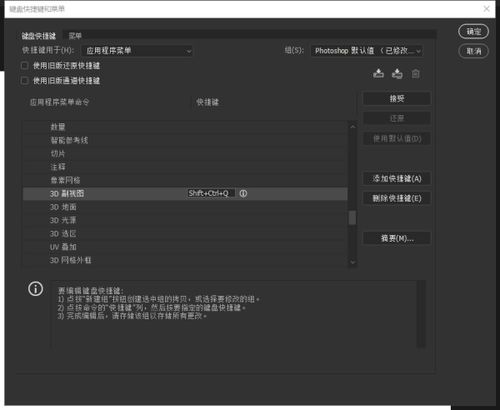500x410 pixels.
Task: Click the large info icon beside the instructions
Action: pyautogui.click(x=36, y=289)
